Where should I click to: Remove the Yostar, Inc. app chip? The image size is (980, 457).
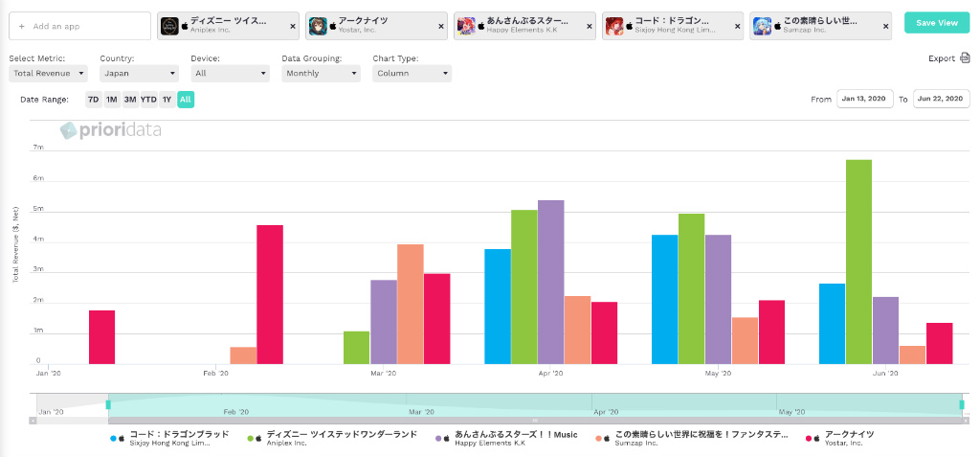441,26
